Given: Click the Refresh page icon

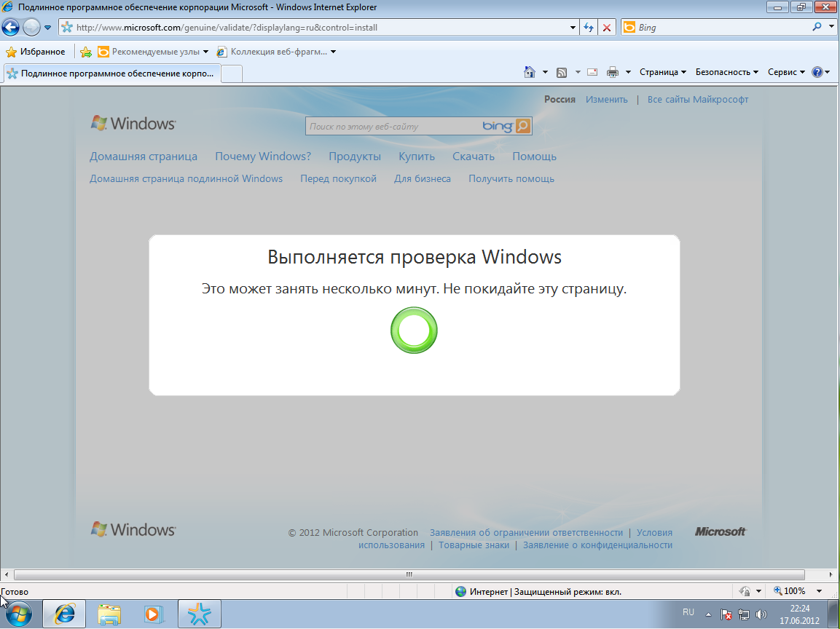Looking at the screenshot, I should tap(589, 28).
